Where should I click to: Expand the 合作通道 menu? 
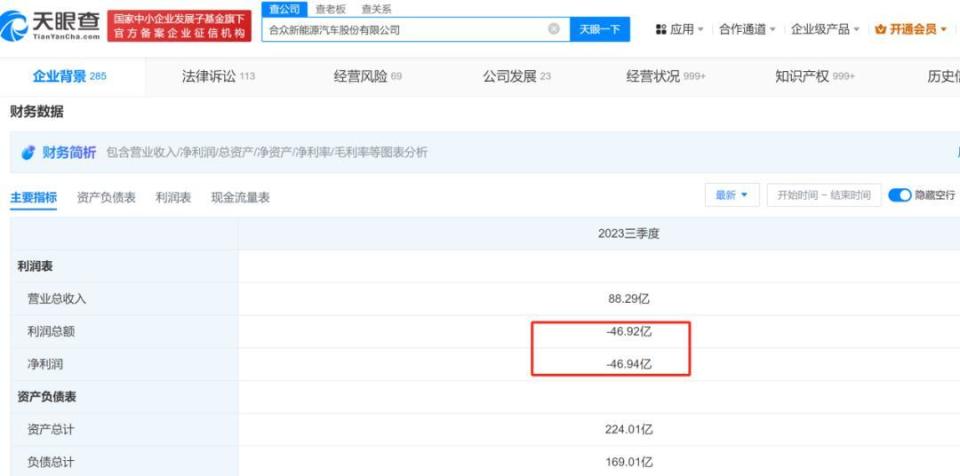[x=747, y=29]
